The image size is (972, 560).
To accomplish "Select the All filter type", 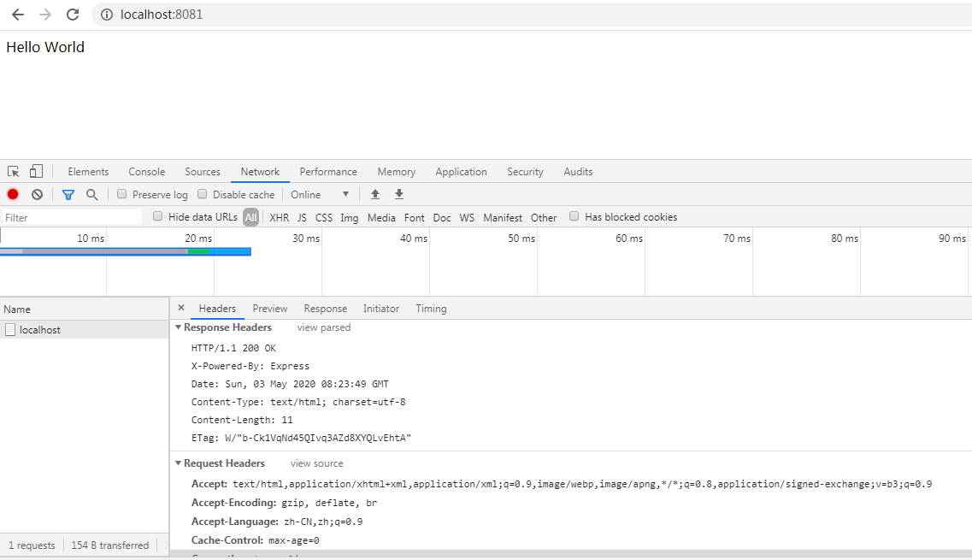I will pos(250,218).
